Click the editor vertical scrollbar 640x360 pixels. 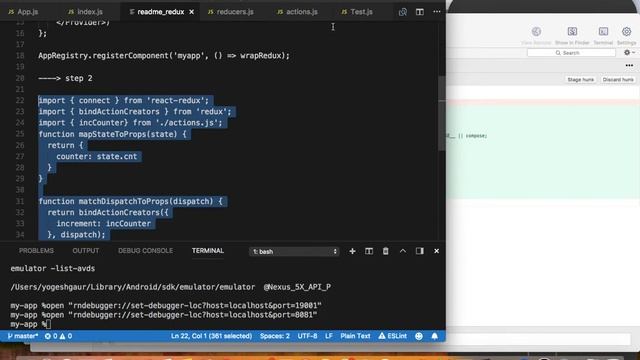click(x=442, y=113)
